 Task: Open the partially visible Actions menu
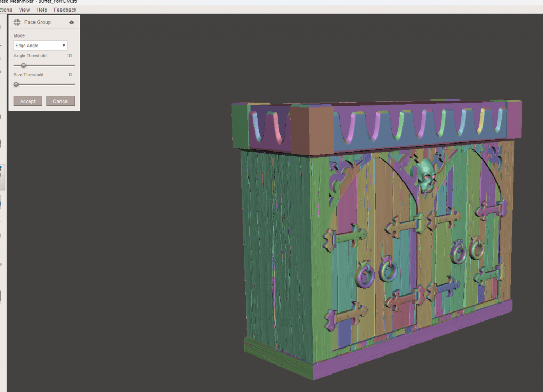pos(6,10)
